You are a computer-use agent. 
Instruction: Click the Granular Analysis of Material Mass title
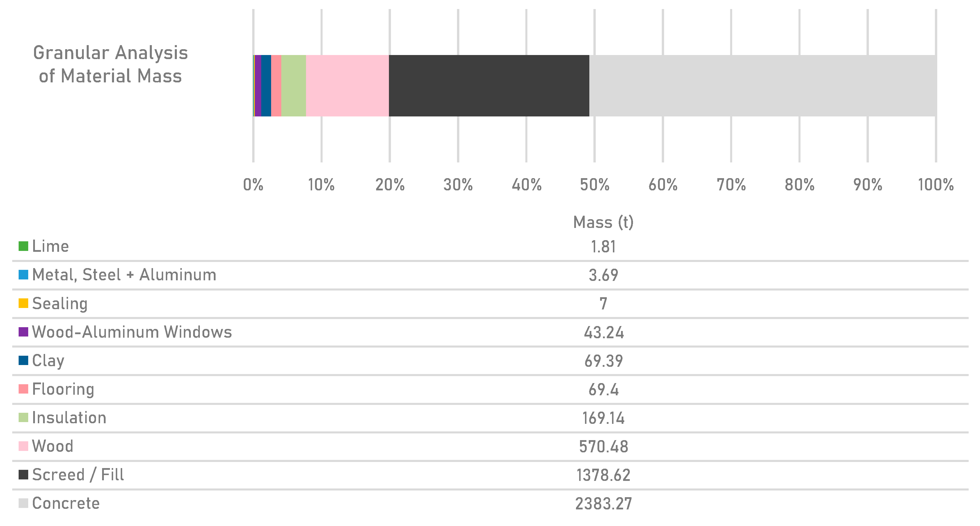[x=110, y=64]
